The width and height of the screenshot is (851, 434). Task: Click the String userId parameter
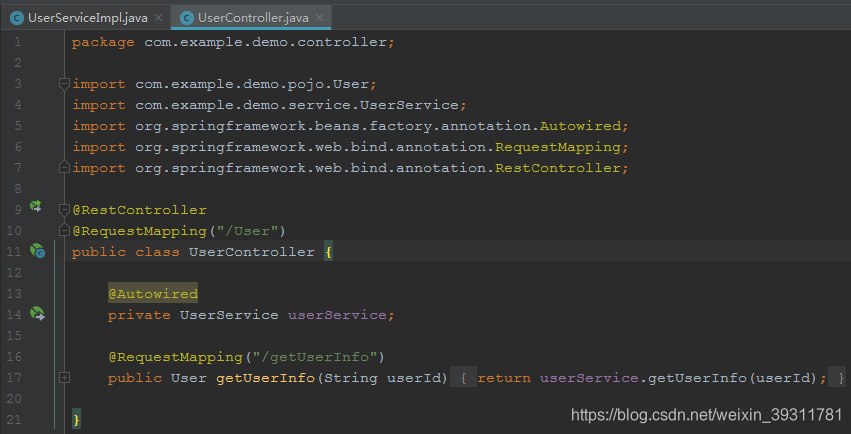(x=382, y=378)
